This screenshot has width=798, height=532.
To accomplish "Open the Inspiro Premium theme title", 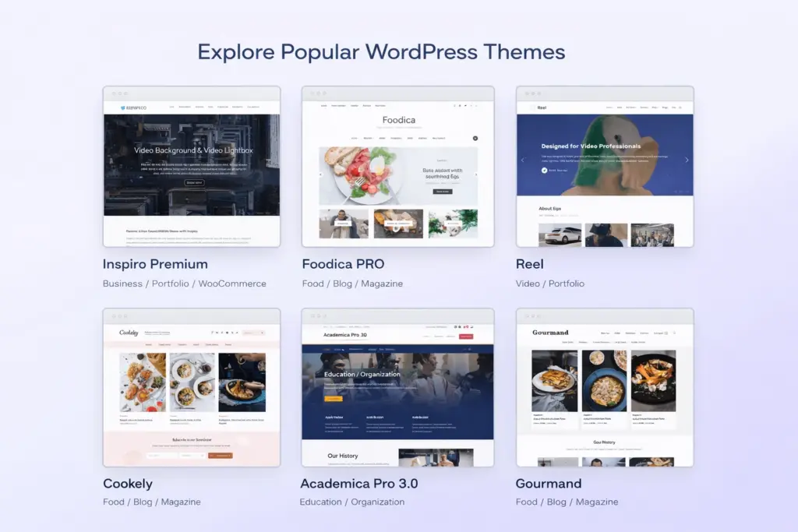I will (155, 264).
